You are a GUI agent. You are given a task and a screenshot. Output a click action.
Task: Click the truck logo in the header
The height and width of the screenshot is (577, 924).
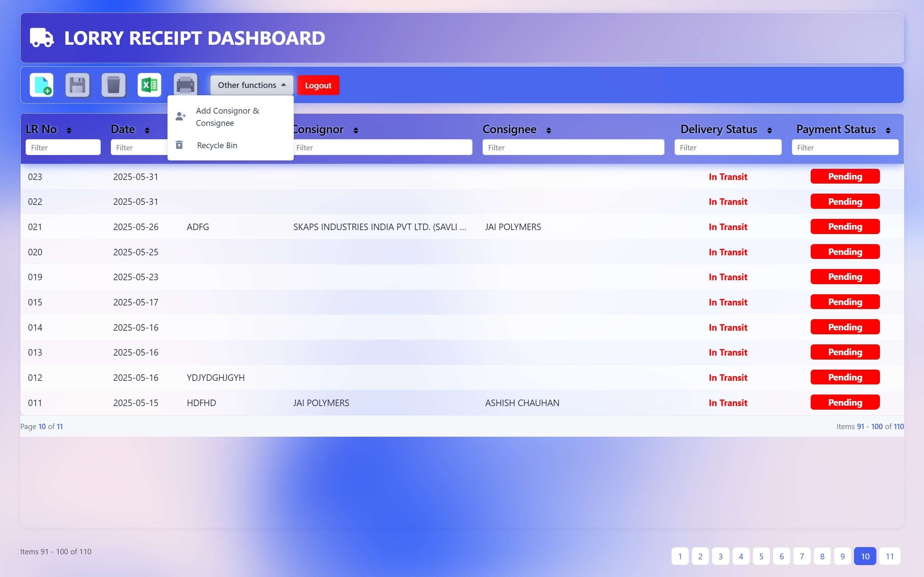tap(42, 38)
